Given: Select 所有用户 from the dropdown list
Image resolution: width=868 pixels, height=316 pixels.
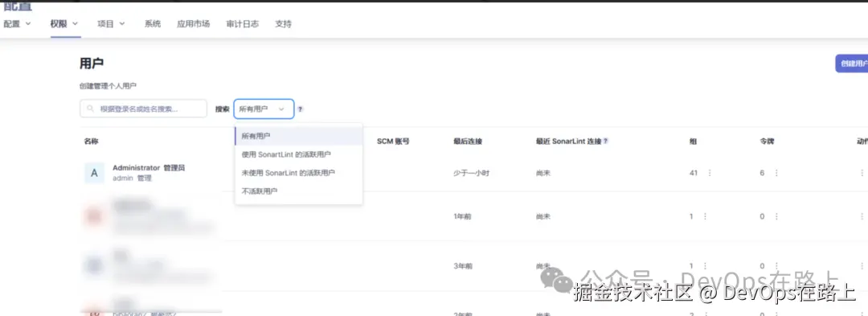Looking at the screenshot, I should (298, 136).
